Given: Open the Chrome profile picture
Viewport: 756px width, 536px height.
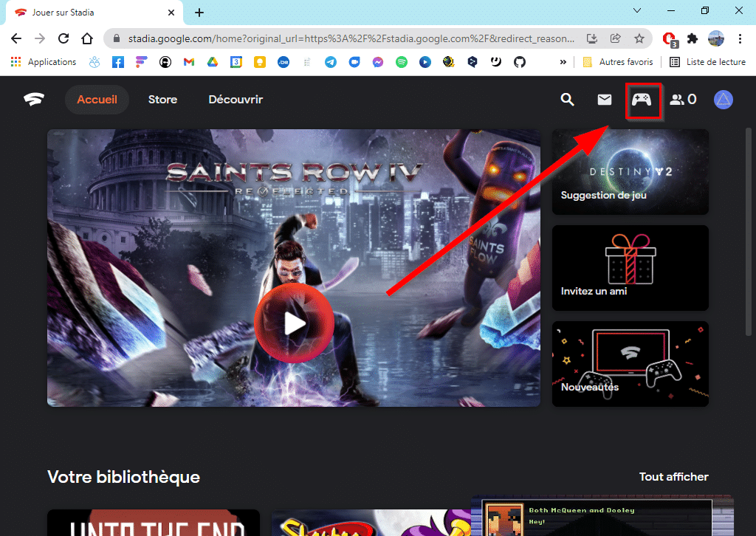Looking at the screenshot, I should coord(716,38).
